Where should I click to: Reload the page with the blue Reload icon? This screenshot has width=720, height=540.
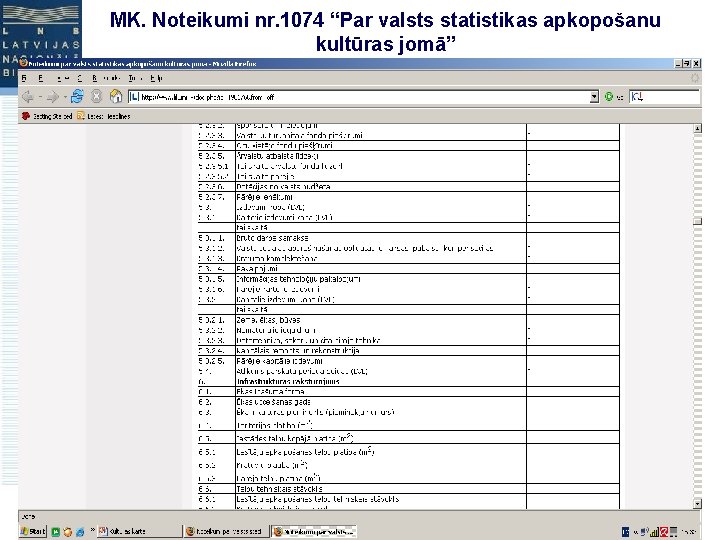point(77,96)
